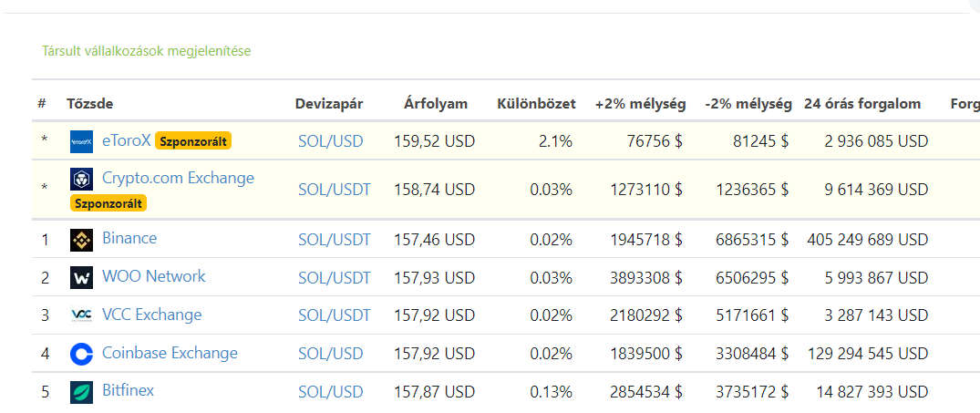Image resolution: width=980 pixels, height=413 pixels.
Task: Click the Szponzorált badge next to eToroX
Action: (x=193, y=141)
